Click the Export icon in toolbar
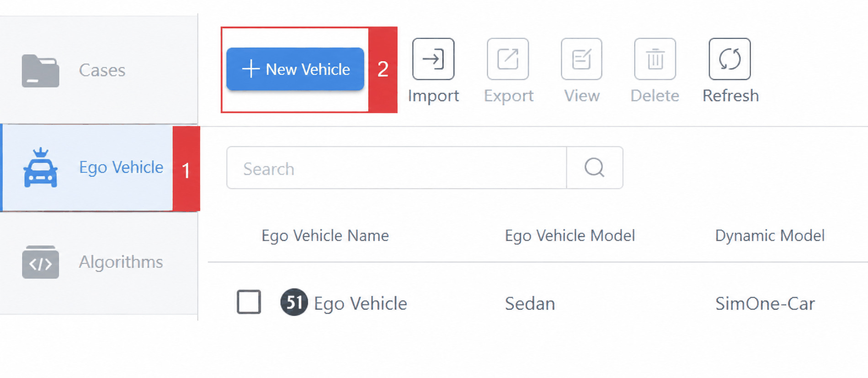Viewport: 868px width, 378px height. pos(508,59)
